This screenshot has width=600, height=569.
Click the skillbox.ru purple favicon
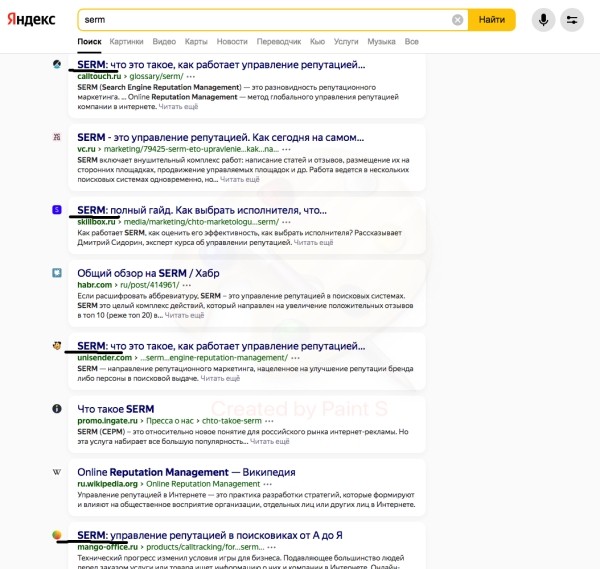[x=57, y=209]
